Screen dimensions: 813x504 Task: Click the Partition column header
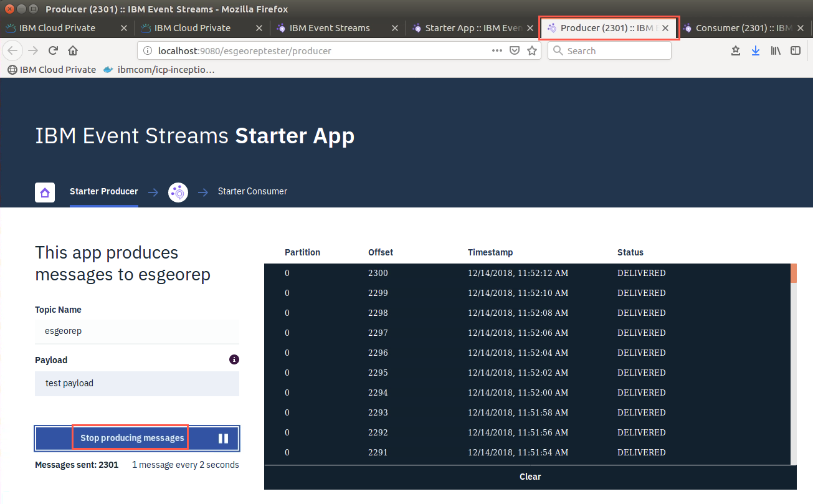[x=302, y=252]
